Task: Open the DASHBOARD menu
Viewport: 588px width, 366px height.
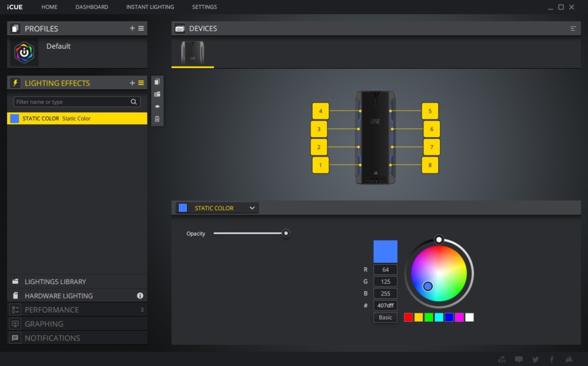Action: tap(92, 6)
